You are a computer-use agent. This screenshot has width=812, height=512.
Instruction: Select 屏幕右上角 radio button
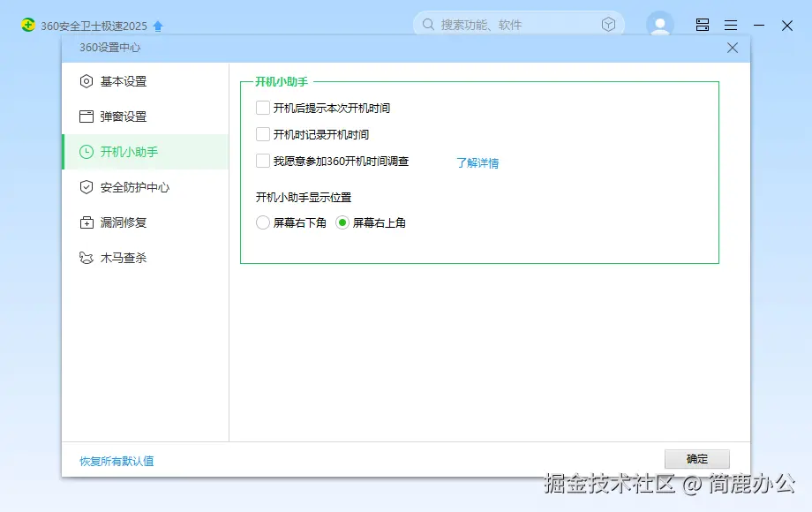pyautogui.click(x=342, y=222)
